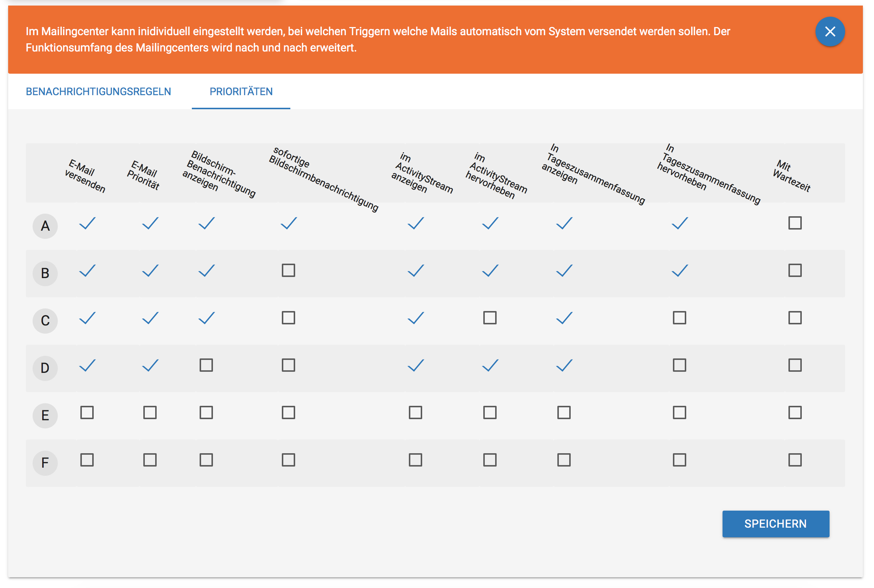874x588 pixels.
Task: Dismiss the orange info banner with X
Action: coord(830,32)
